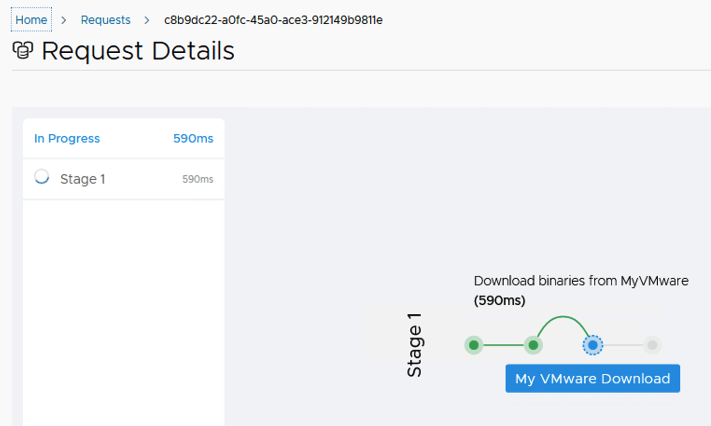
Task: Select the grey pending step node
Action: 652,345
